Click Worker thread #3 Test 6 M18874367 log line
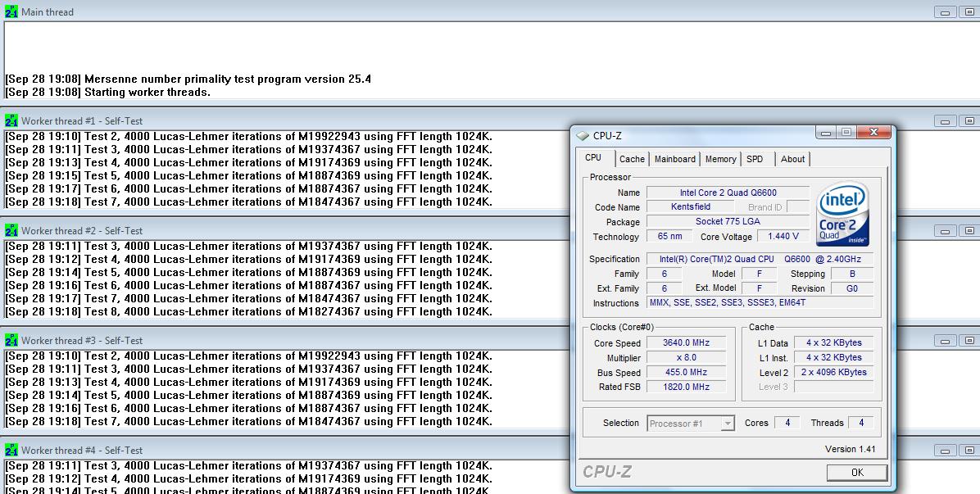 click(x=249, y=409)
